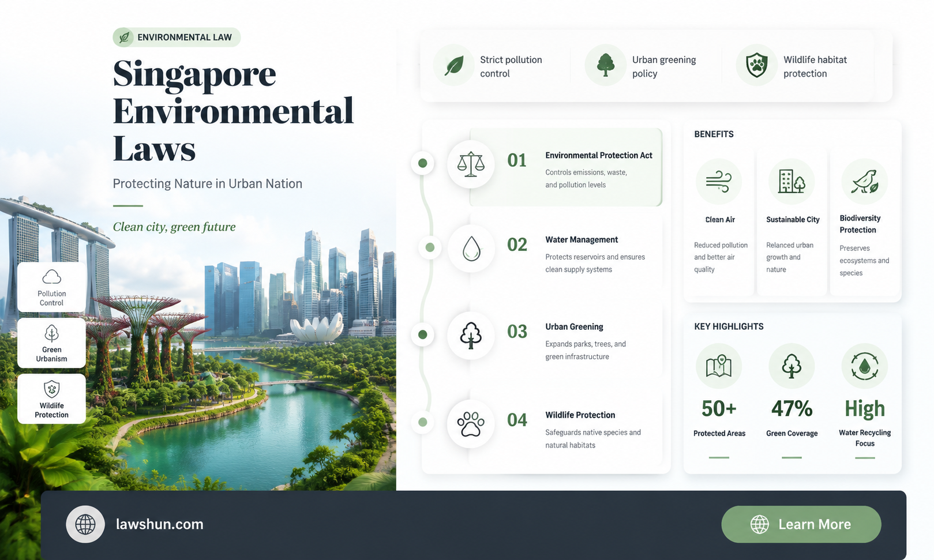Click the Protected Areas label
The width and height of the screenshot is (934, 560).
719,433
